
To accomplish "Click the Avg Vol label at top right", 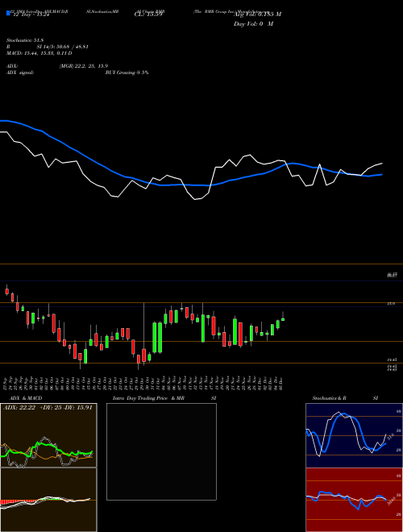I will click(x=257, y=15).
